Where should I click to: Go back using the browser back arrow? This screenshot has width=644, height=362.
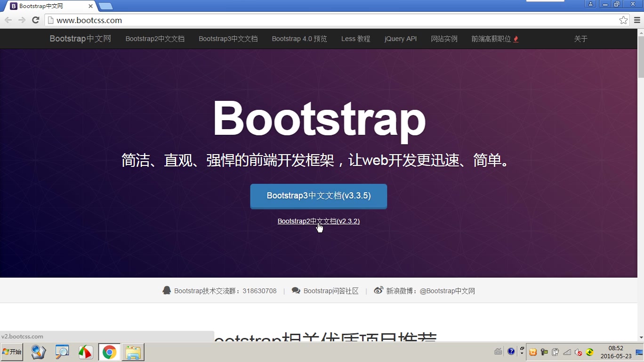8,20
